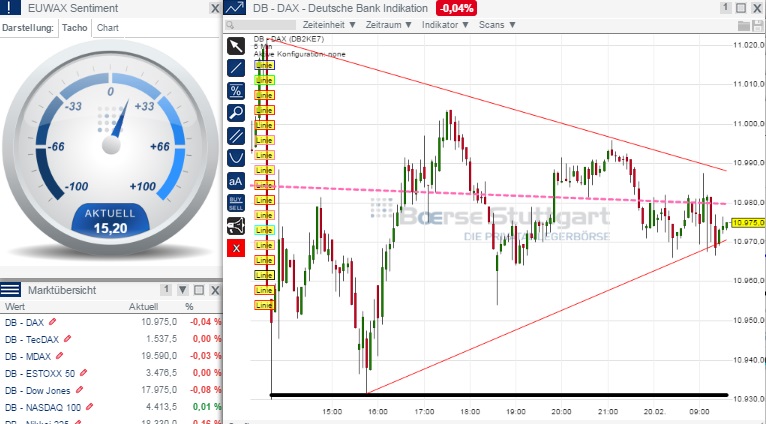The image size is (766, 424).
Task: Open the Scans dropdown
Action: click(x=497, y=25)
